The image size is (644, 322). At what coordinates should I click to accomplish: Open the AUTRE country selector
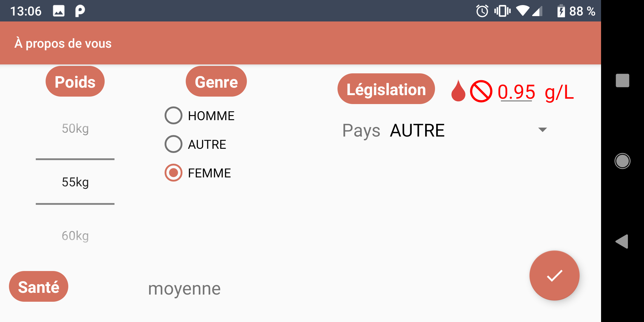(x=469, y=130)
